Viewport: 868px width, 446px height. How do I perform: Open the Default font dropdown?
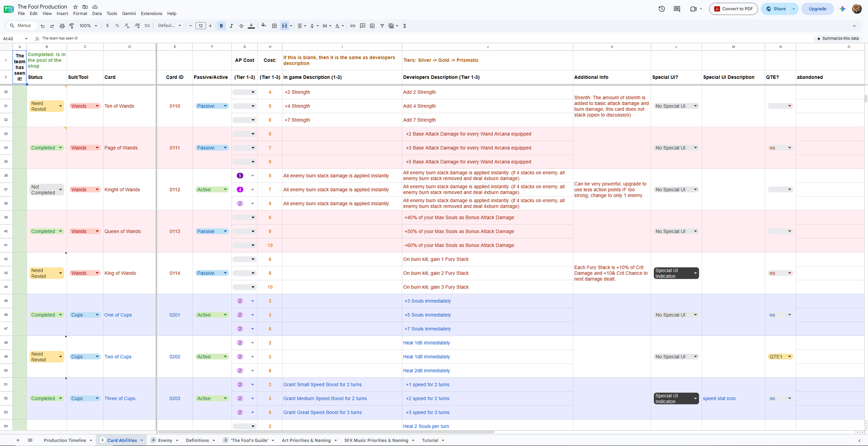click(x=169, y=26)
